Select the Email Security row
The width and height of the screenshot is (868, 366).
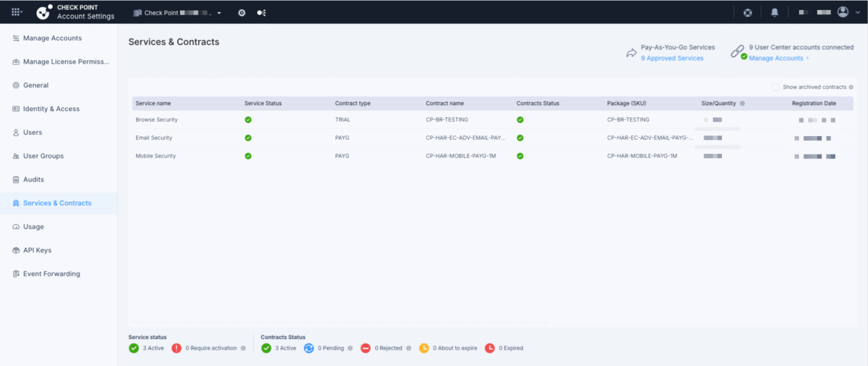point(493,138)
